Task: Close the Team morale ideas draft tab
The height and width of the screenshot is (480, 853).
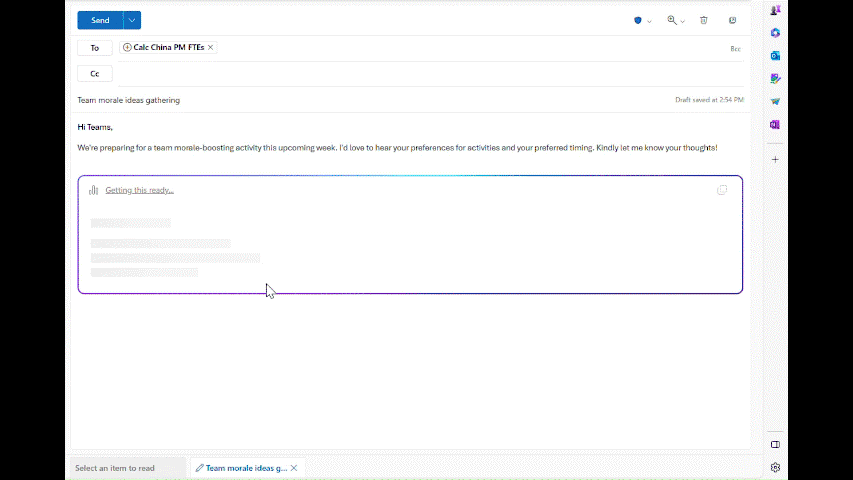Action: pos(294,468)
